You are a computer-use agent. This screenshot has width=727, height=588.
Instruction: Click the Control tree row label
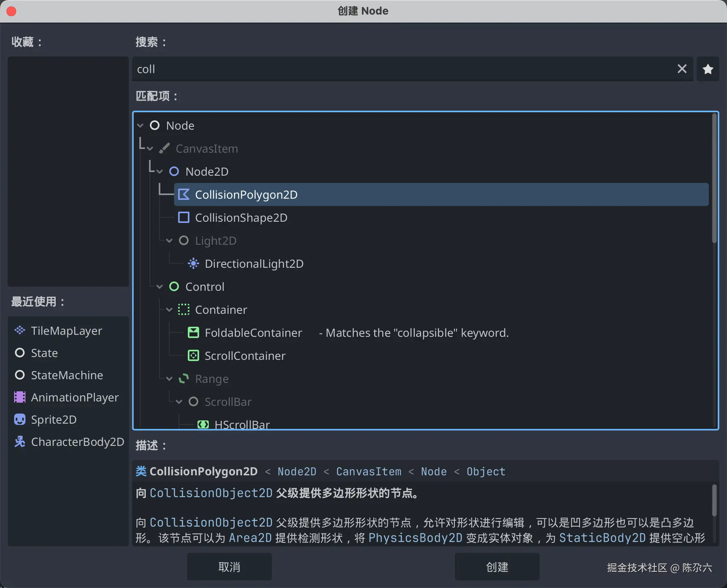tap(205, 287)
